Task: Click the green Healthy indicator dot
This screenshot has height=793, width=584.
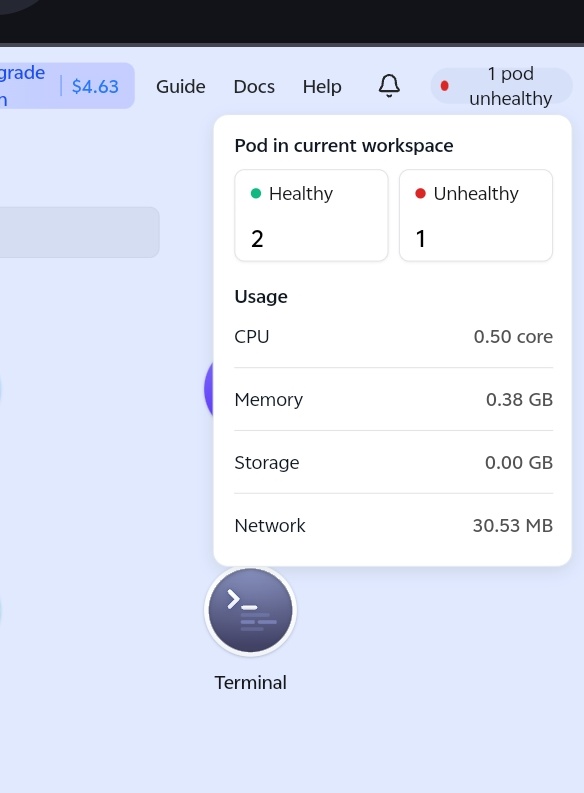Action: coord(256,193)
